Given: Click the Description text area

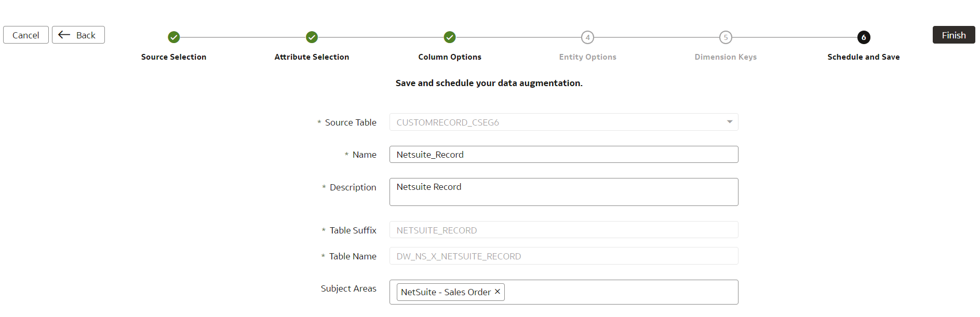Looking at the screenshot, I should pos(563,192).
